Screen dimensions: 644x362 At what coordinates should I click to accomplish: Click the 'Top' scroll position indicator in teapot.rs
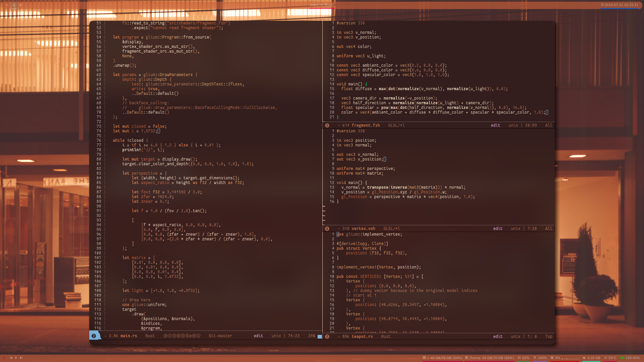pyautogui.click(x=548, y=337)
